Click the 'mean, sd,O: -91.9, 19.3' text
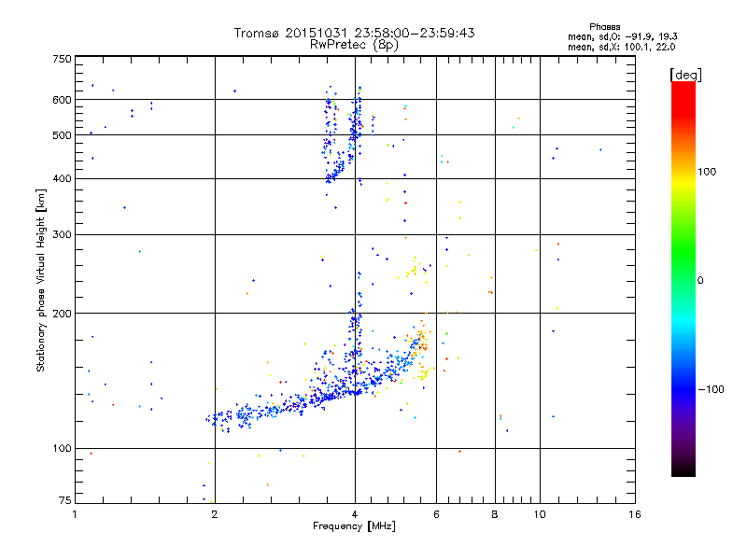The width and height of the screenshot is (747, 560). click(623, 37)
